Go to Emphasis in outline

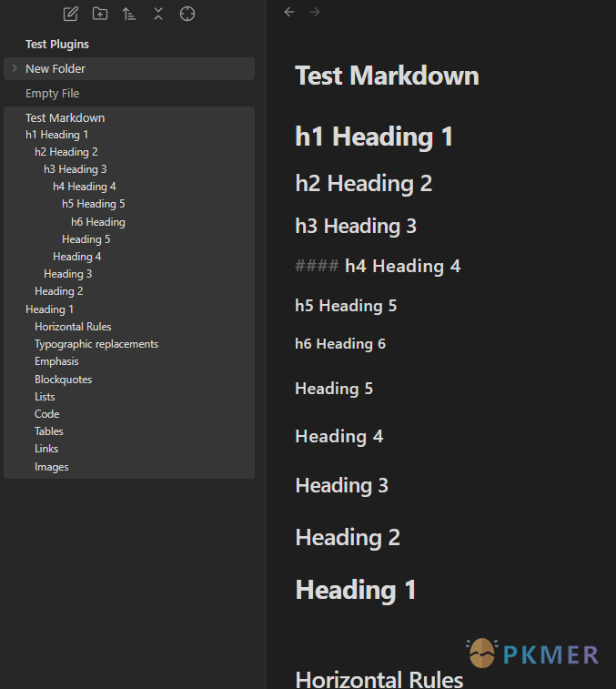[x=56, y=361]
